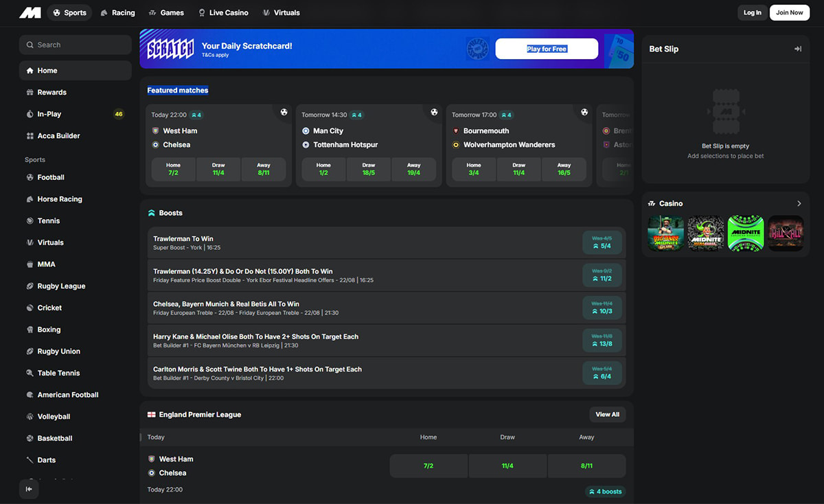Select Bournemouth Home 3/4 odds

pyautogui.click(x=474, y=169)
